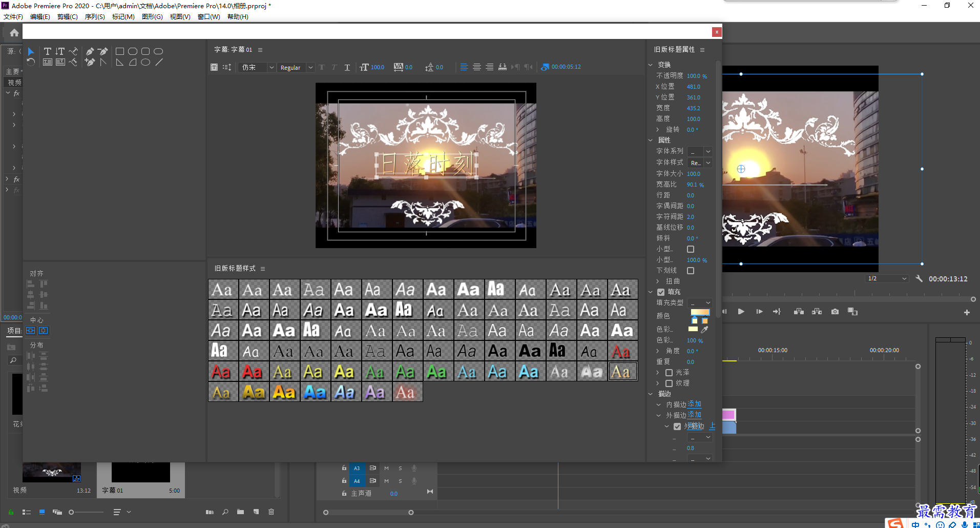Select the Vertical Area Type tool
Image resolution: width=980 pixels, height=528 pixels.
click(x=60, y=62)
